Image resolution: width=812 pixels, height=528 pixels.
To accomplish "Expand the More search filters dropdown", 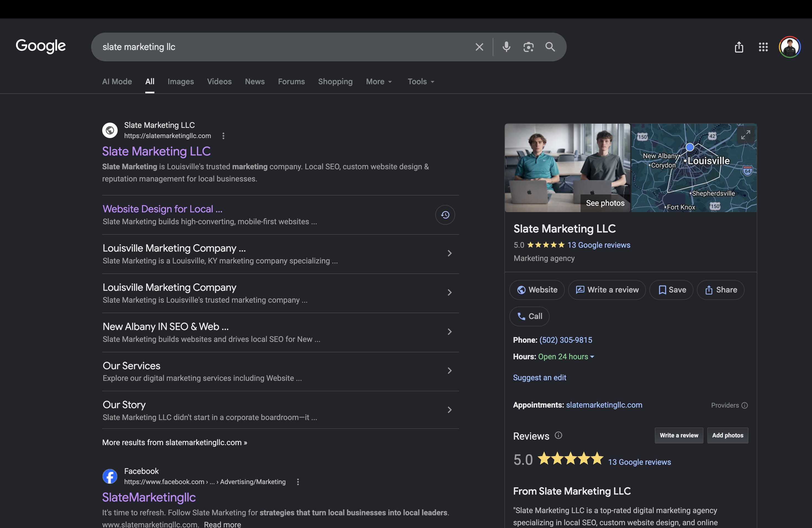I will tap(379, 81).
